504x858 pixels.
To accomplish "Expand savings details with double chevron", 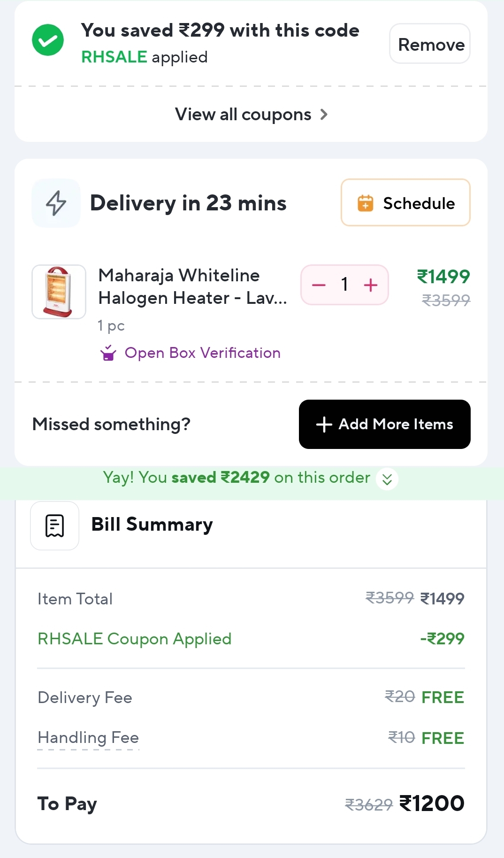I will pyautogui.click(x=387, y=479).
